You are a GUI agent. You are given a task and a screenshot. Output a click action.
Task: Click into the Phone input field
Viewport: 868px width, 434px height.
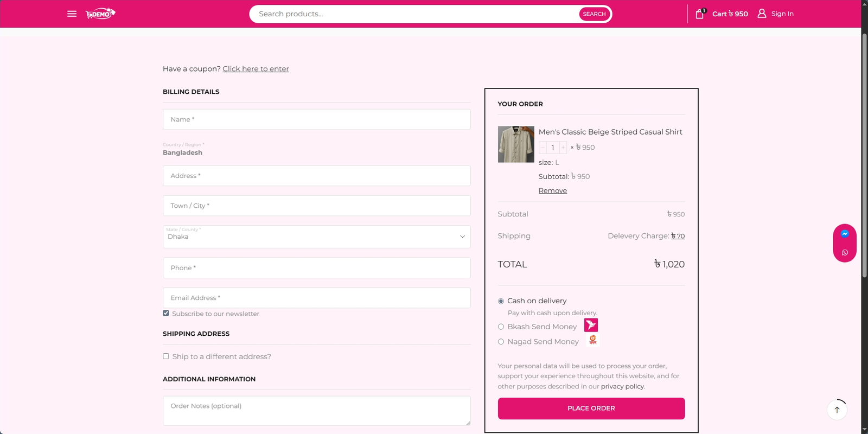pyautogui.click(x=316, y=268)
